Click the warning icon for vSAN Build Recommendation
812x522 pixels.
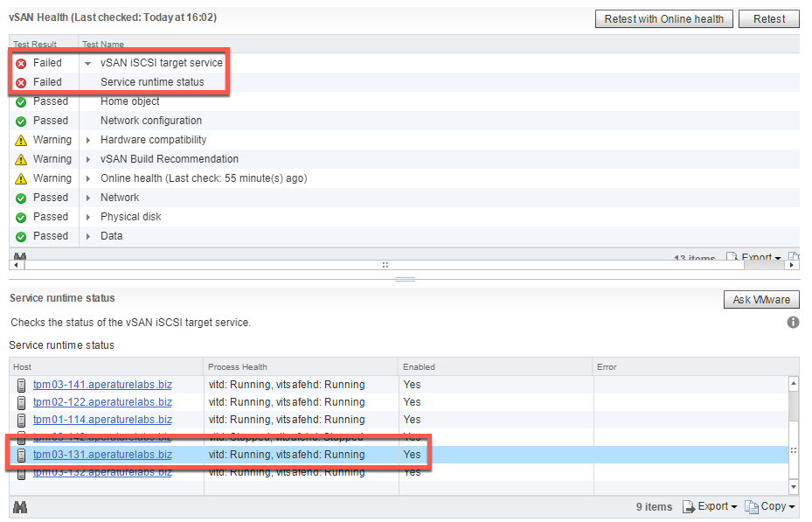(21, 159)
